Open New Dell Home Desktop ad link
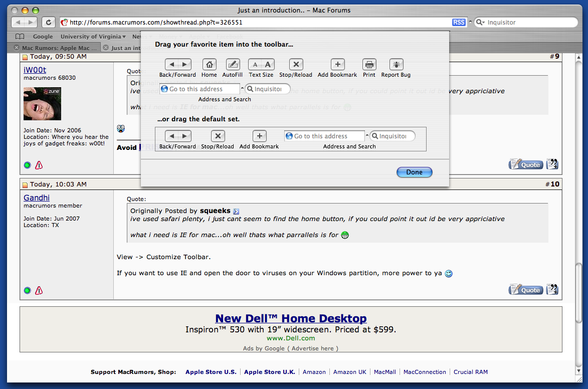 [x=291, y=318]
